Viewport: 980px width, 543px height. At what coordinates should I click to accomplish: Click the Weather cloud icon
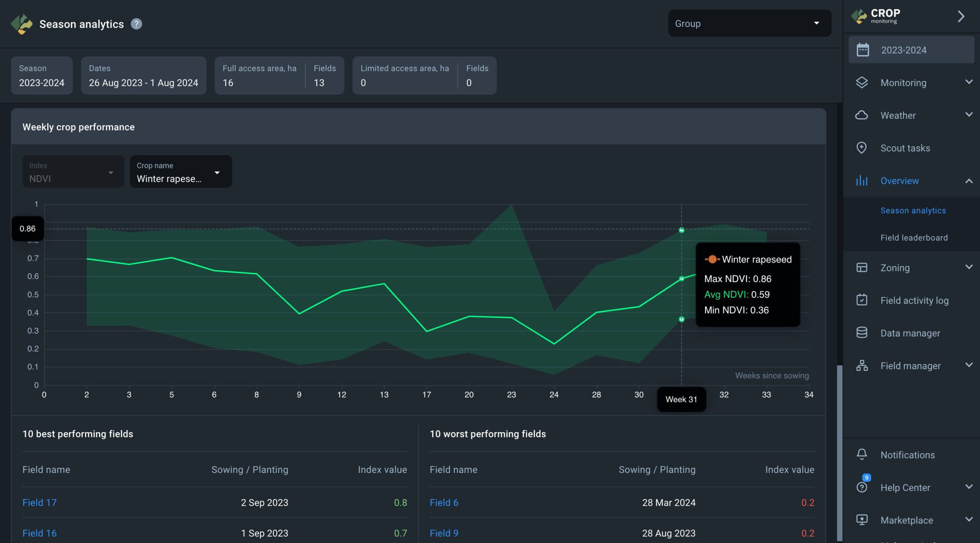point(861,115)
